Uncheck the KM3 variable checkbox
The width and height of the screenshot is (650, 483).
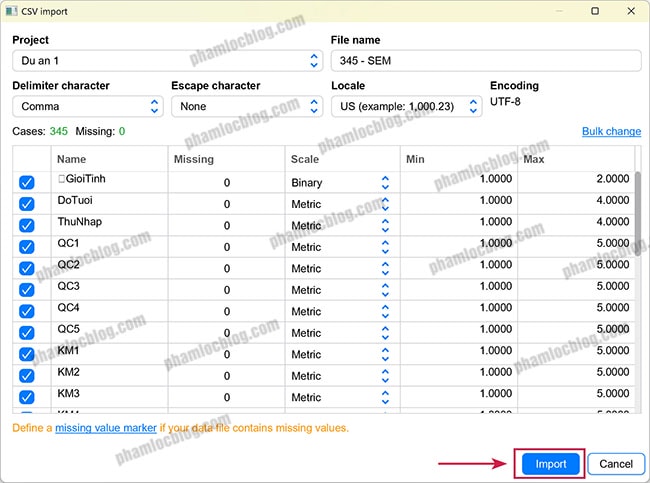27,398
